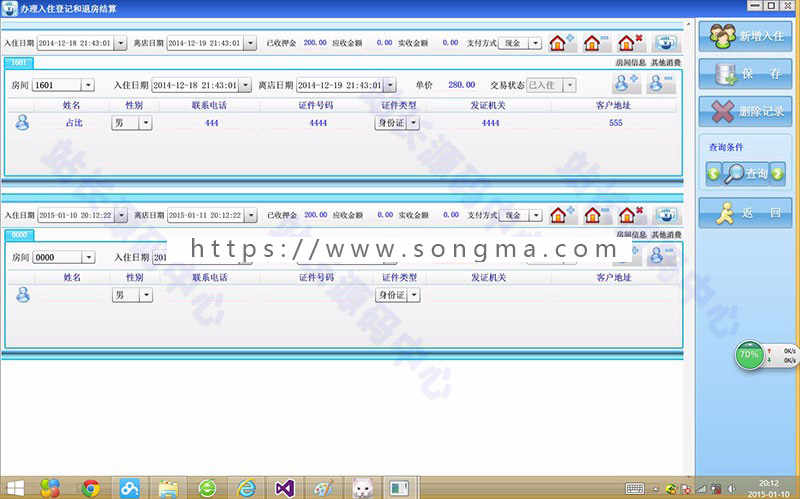Switch to 其他消费 tab in 2014-12-18 record

click(666, 62)
